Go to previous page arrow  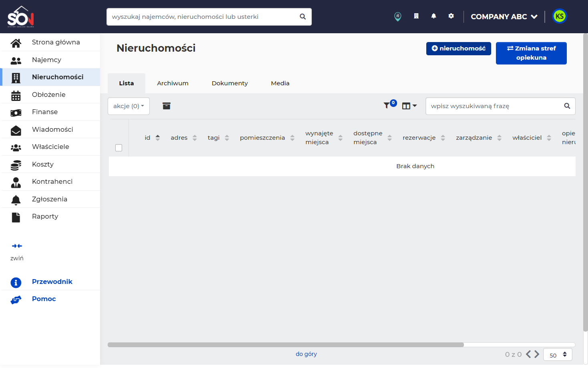tap(528, 354)
